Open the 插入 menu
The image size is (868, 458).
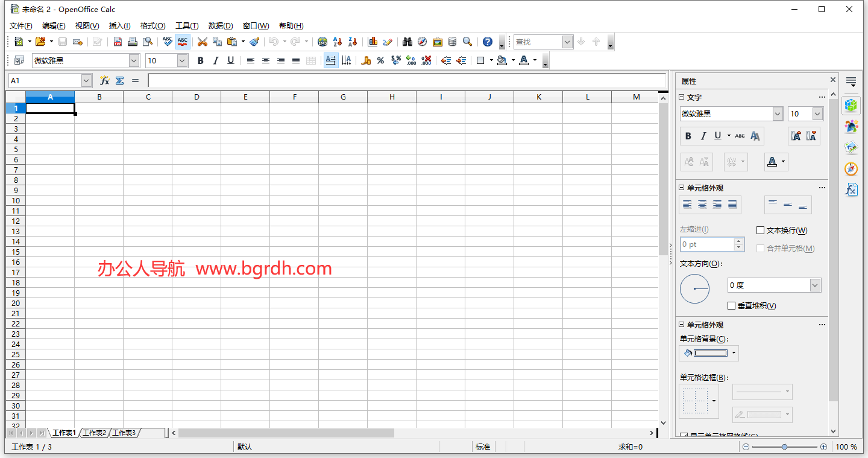pos(119,26)
